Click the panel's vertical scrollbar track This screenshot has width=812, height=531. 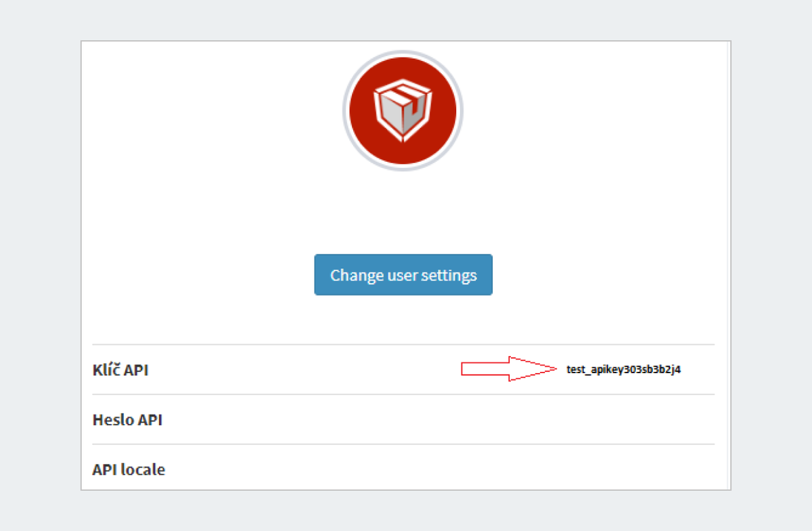(729, 265)
